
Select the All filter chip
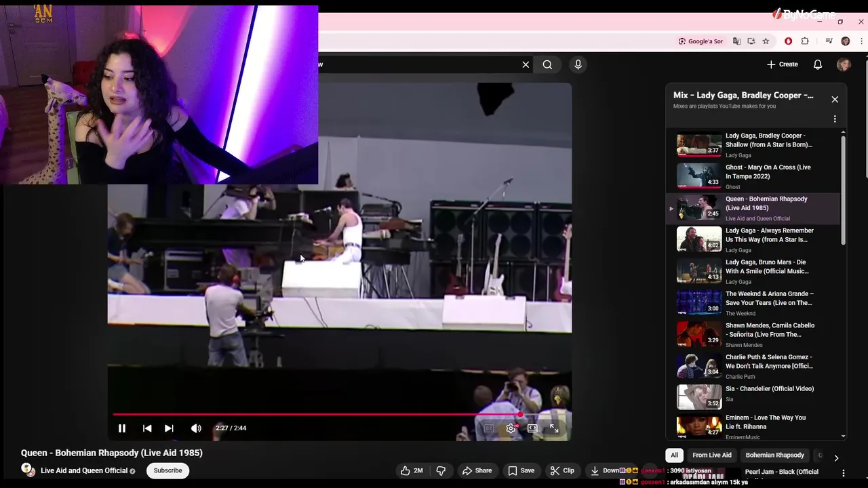click(674, 455)
